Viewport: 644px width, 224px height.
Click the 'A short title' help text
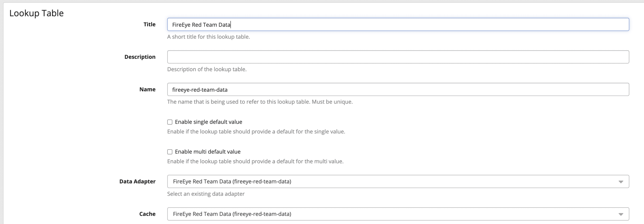click(x=208, y=37)
